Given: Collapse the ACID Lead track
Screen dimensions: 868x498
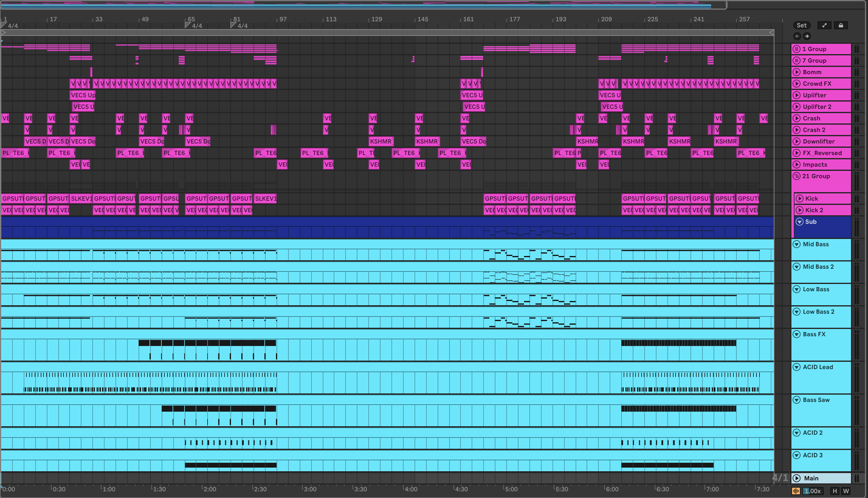Looking at the screenshot, I should click(x=797, y=367).
